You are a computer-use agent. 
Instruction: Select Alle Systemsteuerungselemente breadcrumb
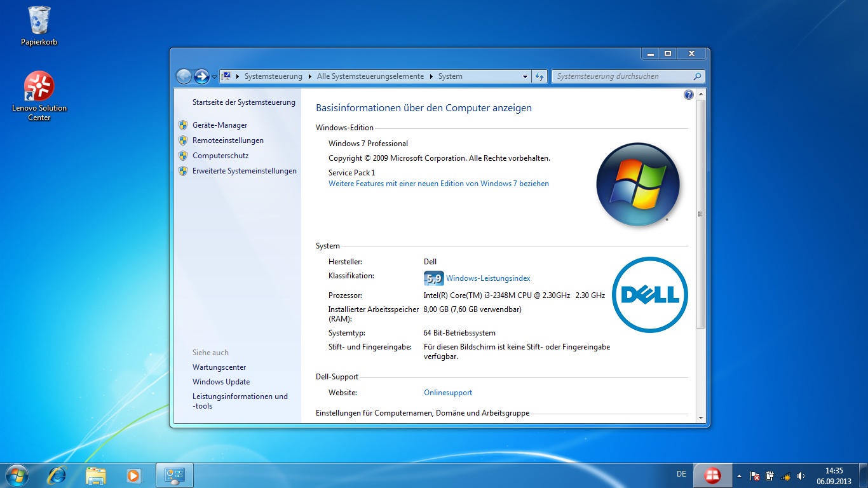370,76
